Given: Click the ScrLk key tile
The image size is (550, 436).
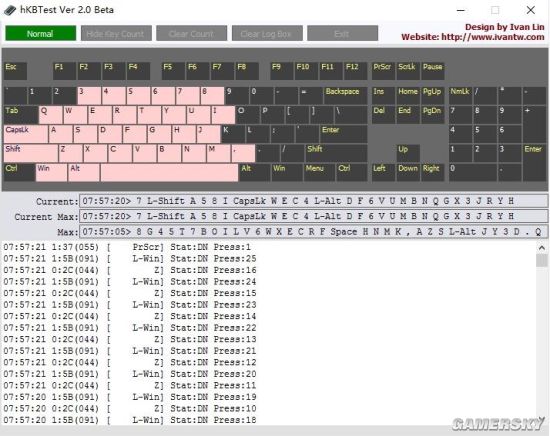Looking at the screenshot, I should [x=408, y=71].
